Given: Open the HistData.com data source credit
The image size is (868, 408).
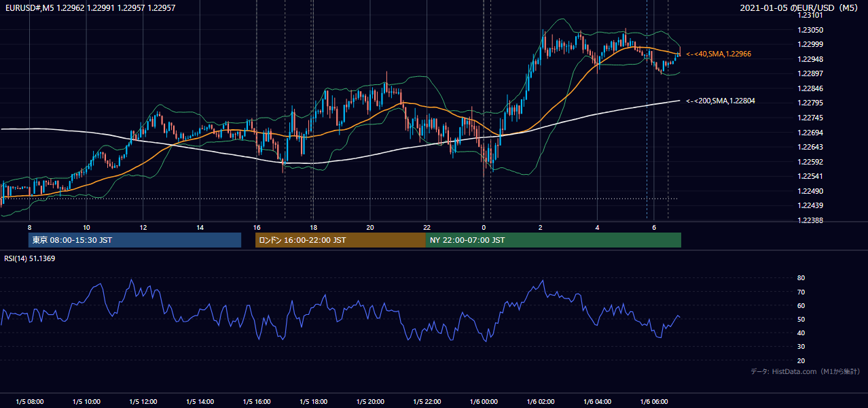Looking at the screenshot, I should click(805, 371).
